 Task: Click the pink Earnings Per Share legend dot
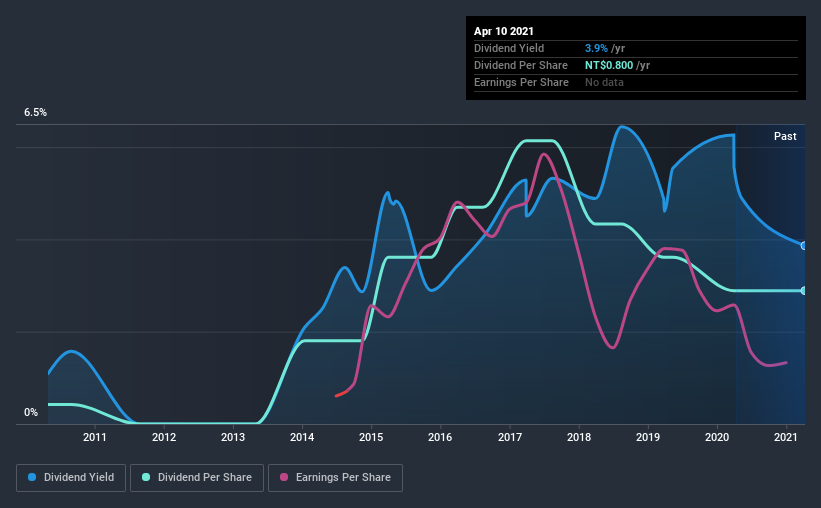284,477
